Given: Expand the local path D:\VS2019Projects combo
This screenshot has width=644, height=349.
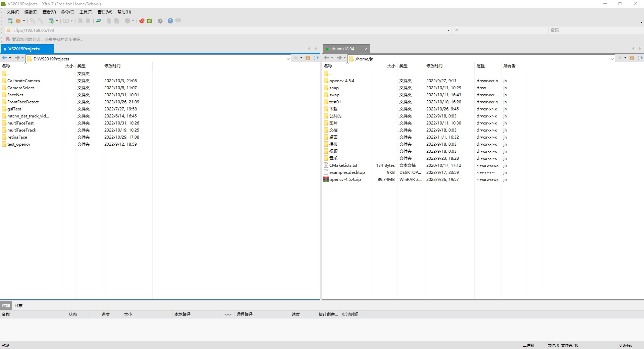Looking at the screenshot, I should click(288, 59).
